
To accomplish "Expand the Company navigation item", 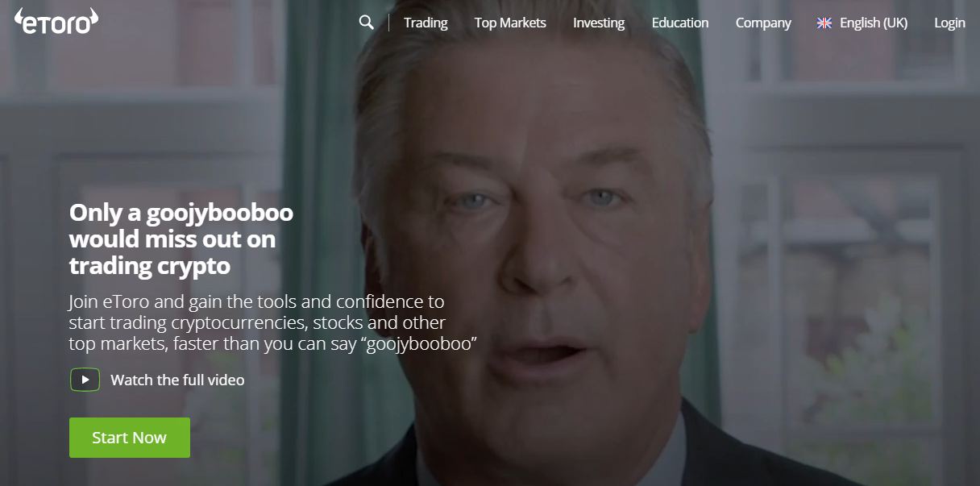I will (763, 23).
